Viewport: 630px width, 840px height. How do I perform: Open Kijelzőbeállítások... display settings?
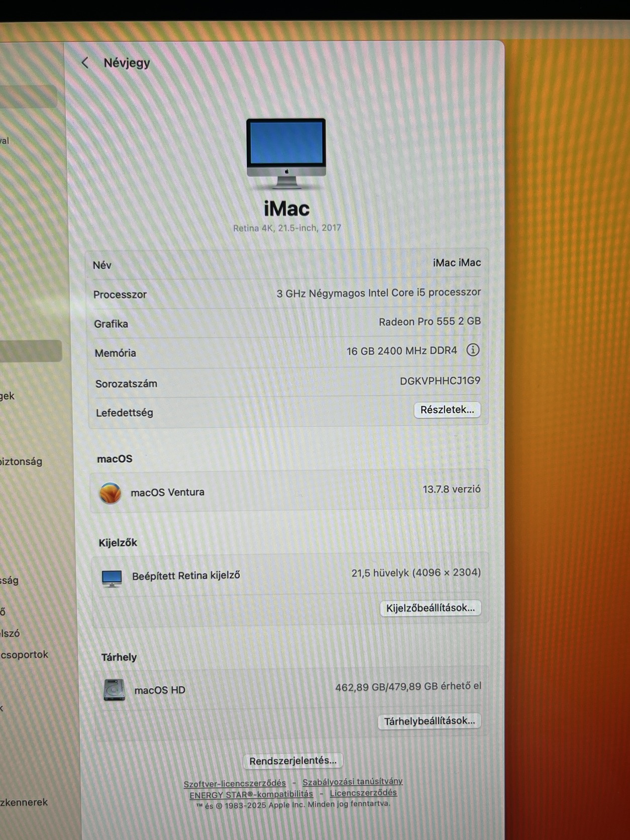click(x=431, y=608)
